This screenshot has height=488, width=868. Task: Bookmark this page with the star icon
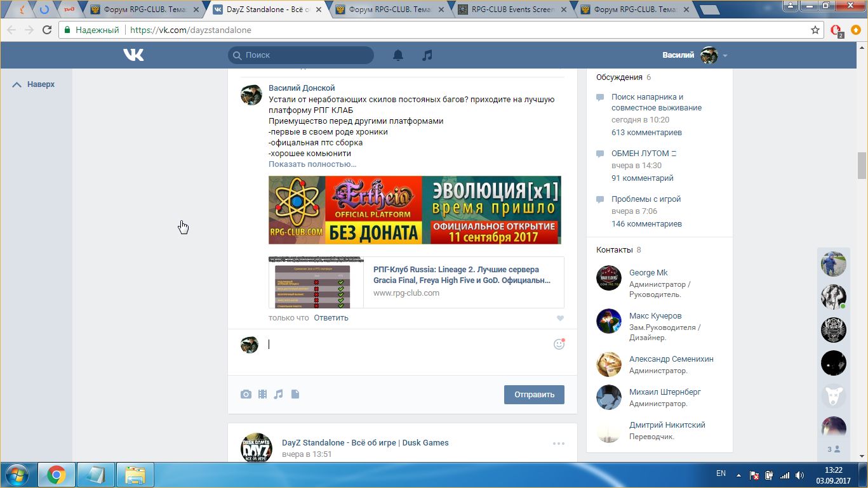point(815,30)
